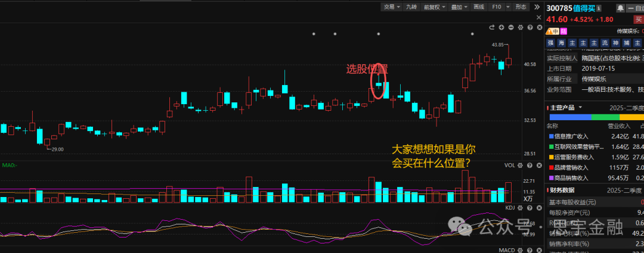Click the 财务数据 section header
The height and width of the screenshot is (253, 644).
tap(563, 190)
